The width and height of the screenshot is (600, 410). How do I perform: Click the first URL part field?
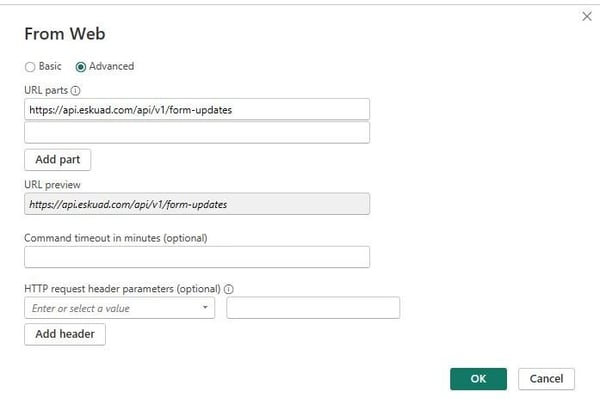(x=197, y=109)
